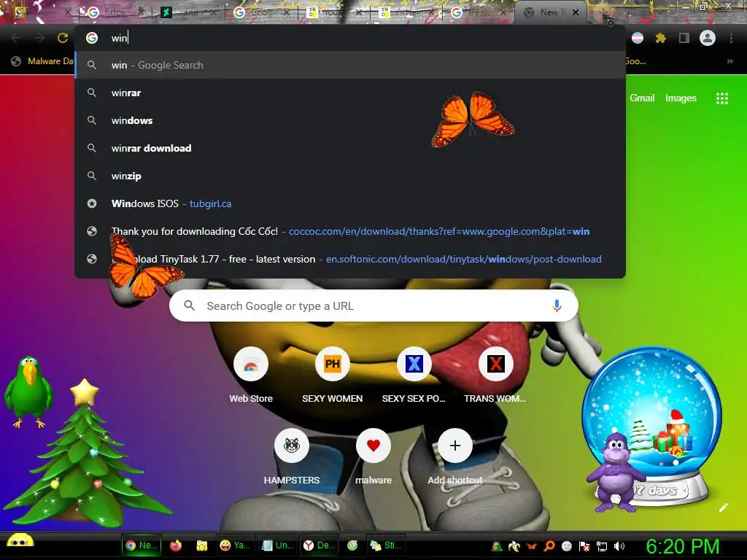
Task: Select the 'winrar download' suggestion
Action: (350, 148)
